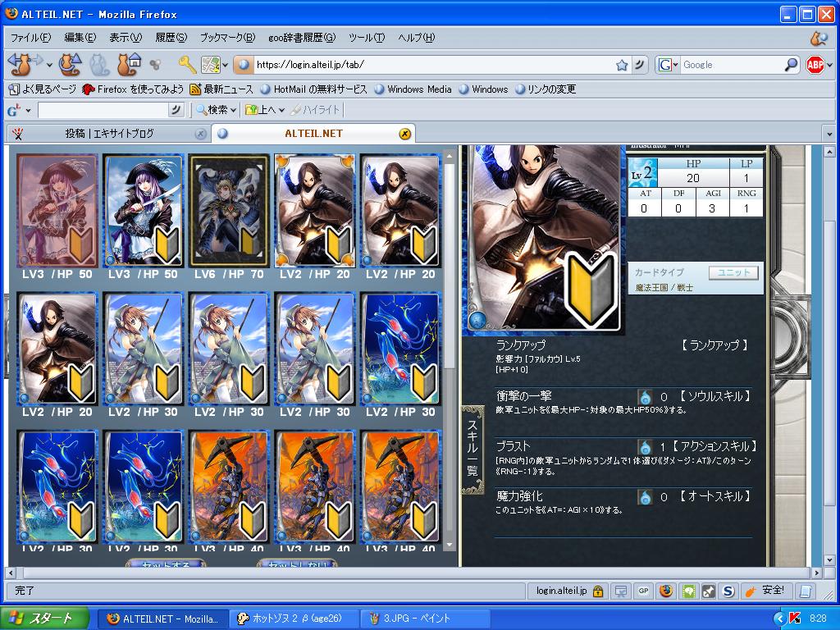Click the 最新ニュース bookmark
This screenshot has height=630, width=840.
click(x=222, y=89)
